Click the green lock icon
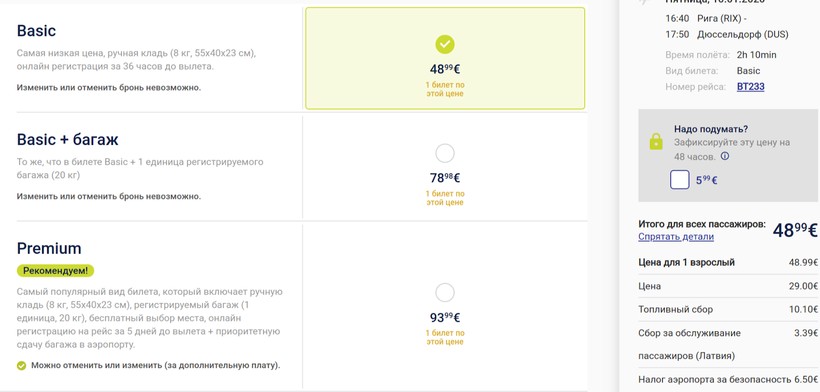The height and width of the screenshot is (392, 820). click(655, 142)
